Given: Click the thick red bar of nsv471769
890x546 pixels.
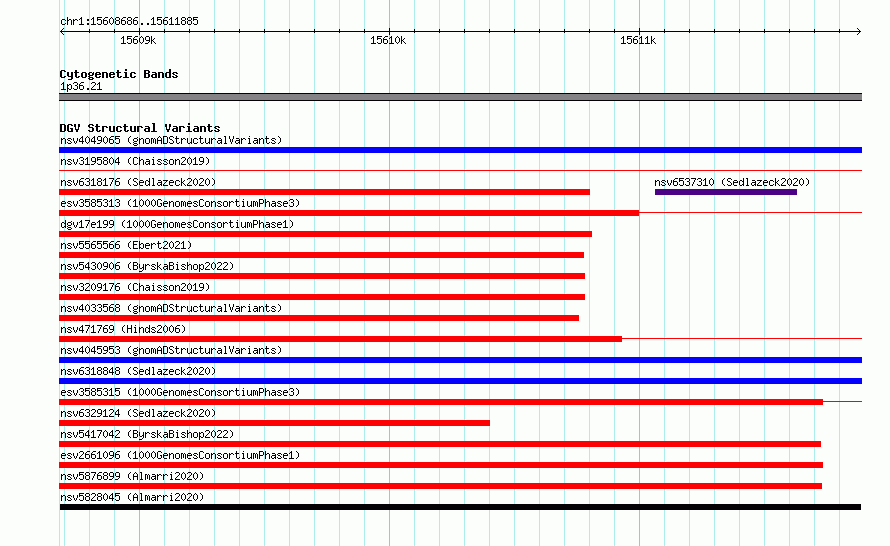Looking at the screenshot, I should pos(341,339).
